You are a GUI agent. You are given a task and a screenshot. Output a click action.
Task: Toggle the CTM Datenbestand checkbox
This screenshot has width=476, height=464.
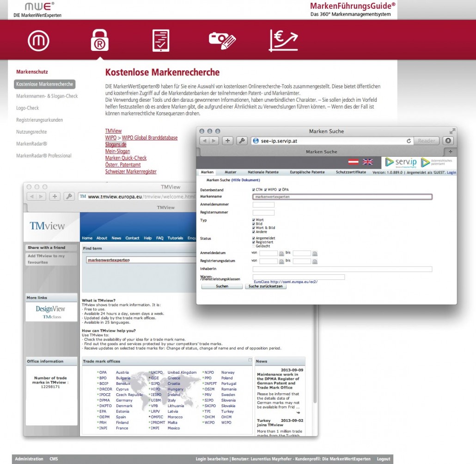click(254, 190)
